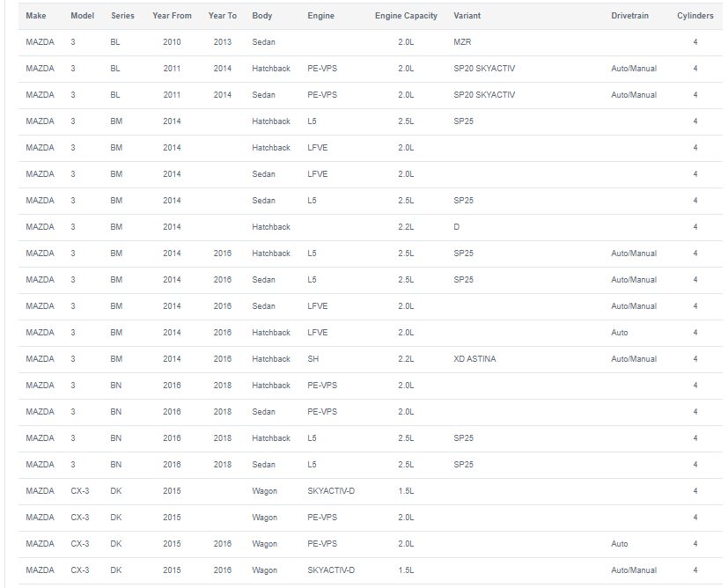
Task: Select year 2010 in the MZR row
Action: point(172,42)
